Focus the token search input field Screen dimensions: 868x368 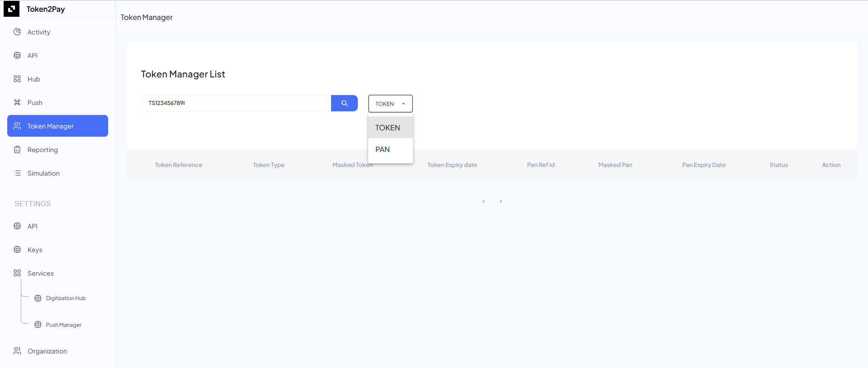pos(236,103)
